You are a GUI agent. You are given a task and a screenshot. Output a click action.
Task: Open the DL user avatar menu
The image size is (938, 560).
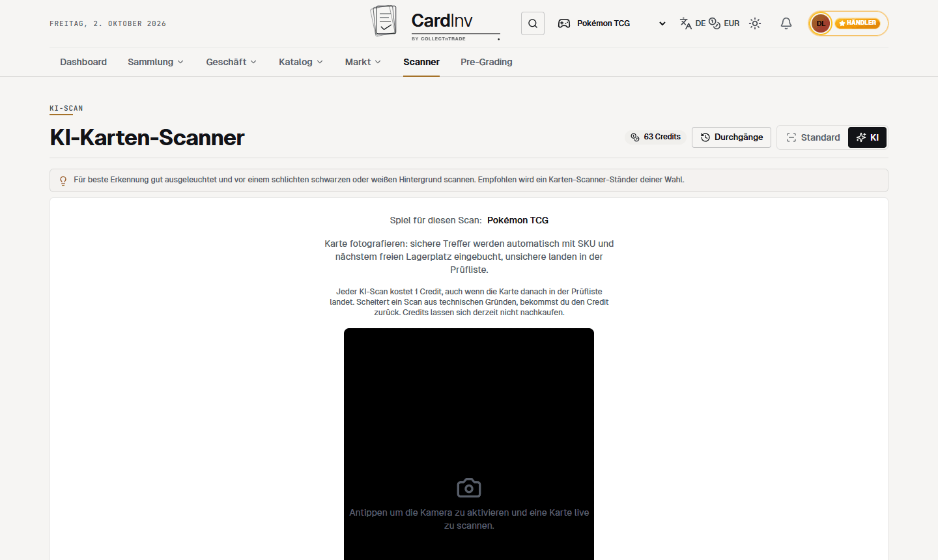pyautogui.click(x=821, y=23)
